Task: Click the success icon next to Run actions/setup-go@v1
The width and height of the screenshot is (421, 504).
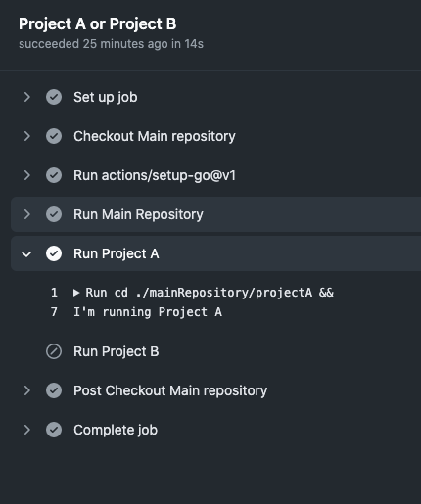Action: point(54,175)
